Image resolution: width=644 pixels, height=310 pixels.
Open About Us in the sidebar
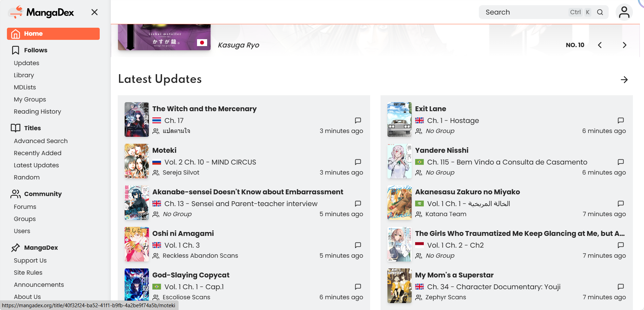coord(27,297)
